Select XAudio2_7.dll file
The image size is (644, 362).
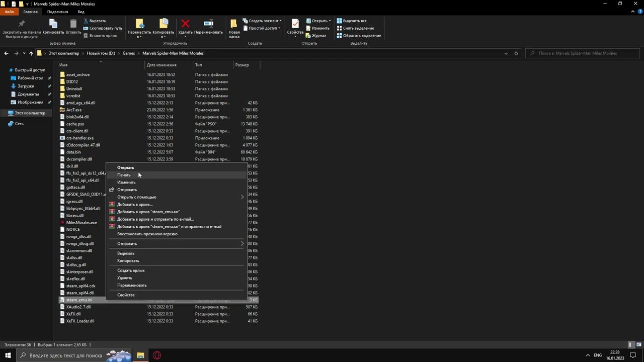tap(78, 307)
